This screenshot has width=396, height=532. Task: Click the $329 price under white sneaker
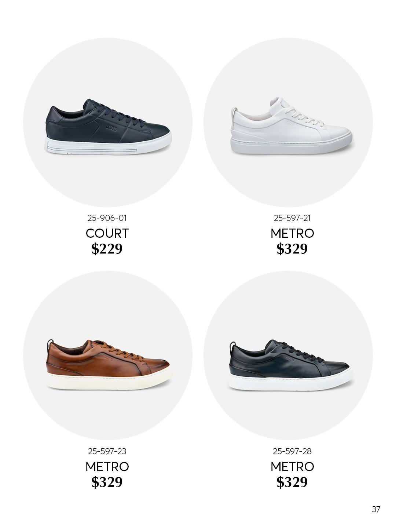click(x=292, y=249)
